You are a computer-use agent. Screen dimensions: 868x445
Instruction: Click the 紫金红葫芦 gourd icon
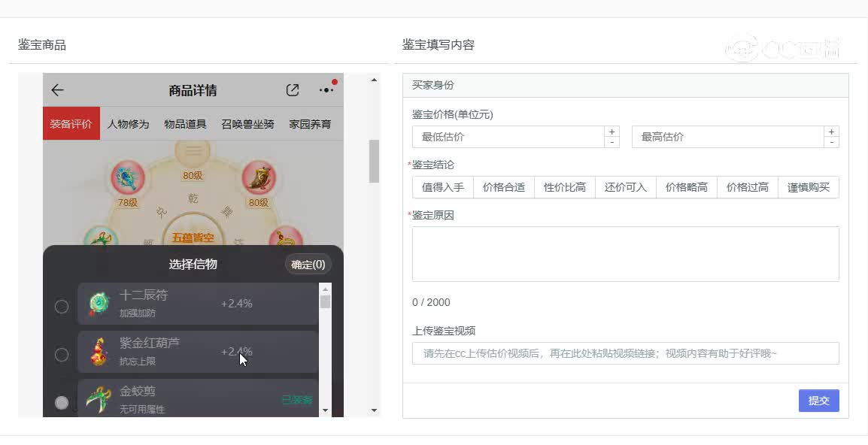100,352
